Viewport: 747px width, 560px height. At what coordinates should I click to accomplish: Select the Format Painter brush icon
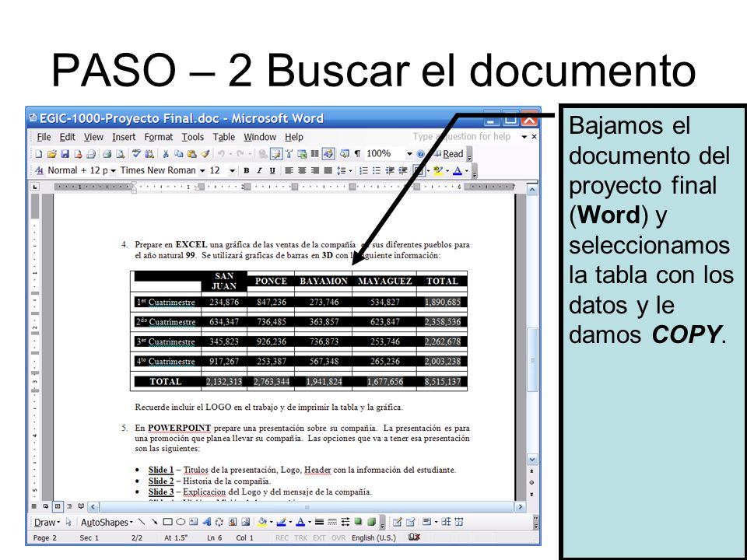(x=205, y=154)
